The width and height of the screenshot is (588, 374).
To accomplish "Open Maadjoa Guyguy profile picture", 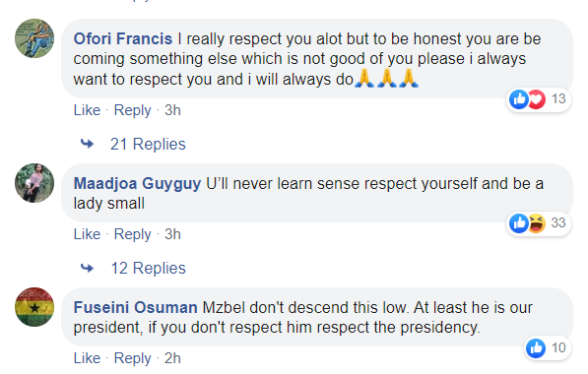I will (x=34, y=183).
